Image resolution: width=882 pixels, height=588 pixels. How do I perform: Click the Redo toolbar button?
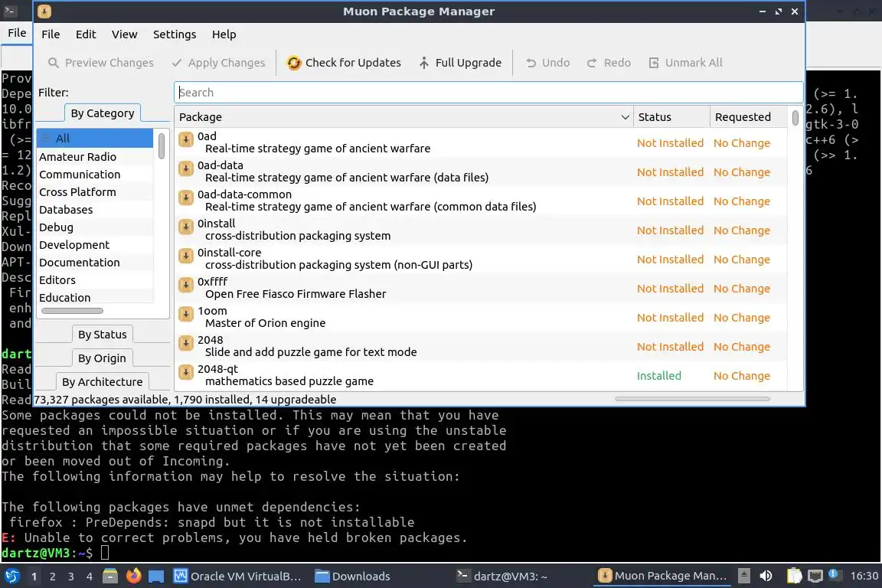pos(609,63)
